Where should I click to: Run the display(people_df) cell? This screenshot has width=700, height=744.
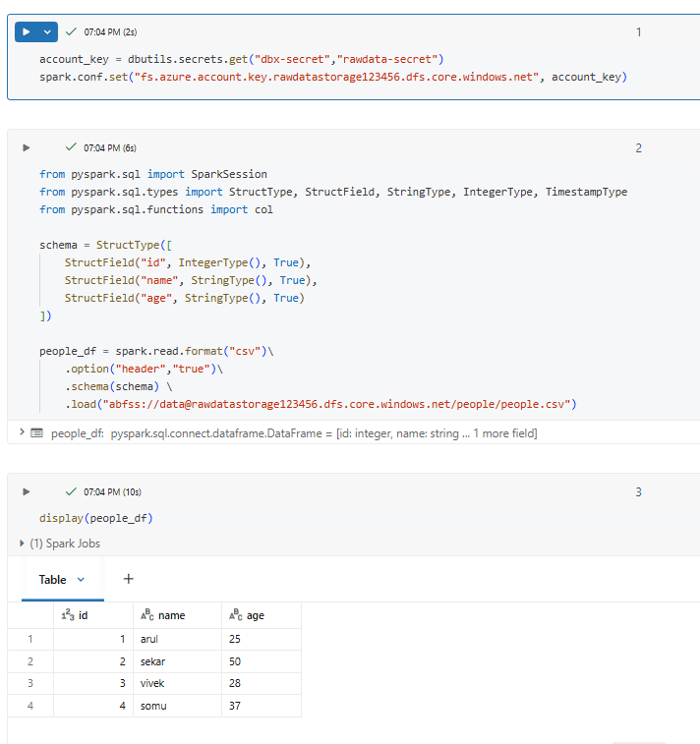click(27, 491)
